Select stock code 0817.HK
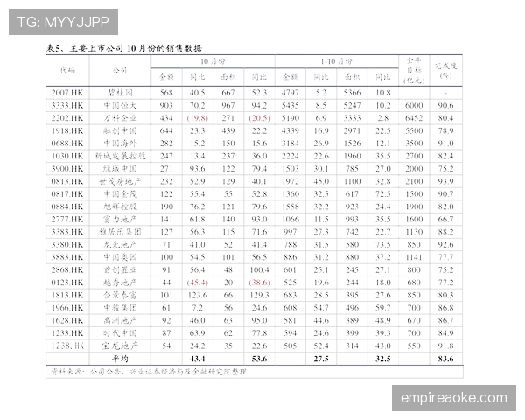 click(x=67, y=194)
